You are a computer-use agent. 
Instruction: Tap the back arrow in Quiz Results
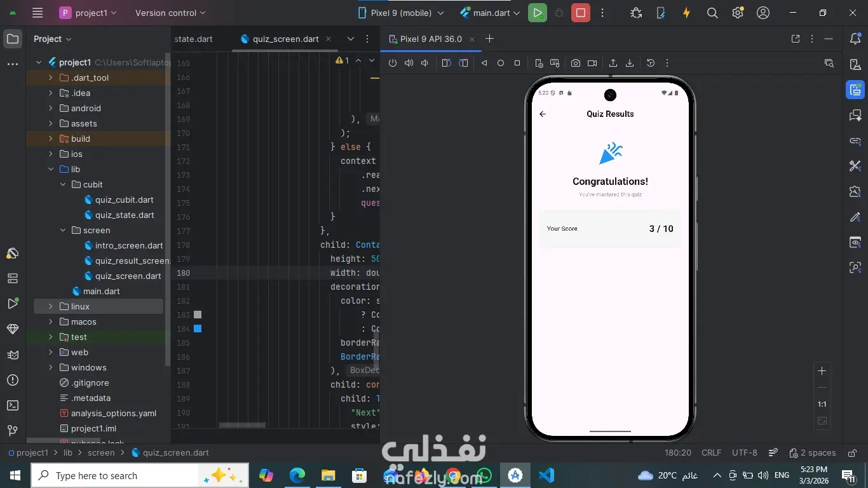pos(543,114)
